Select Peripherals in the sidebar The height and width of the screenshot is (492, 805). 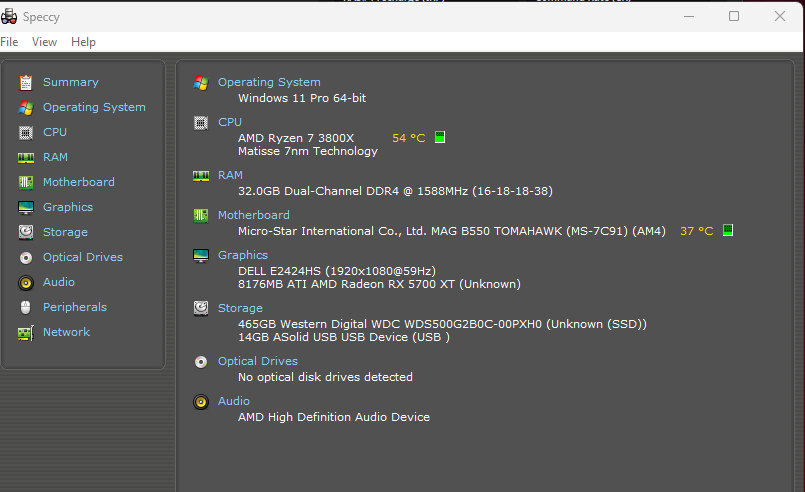coord(75,307)
